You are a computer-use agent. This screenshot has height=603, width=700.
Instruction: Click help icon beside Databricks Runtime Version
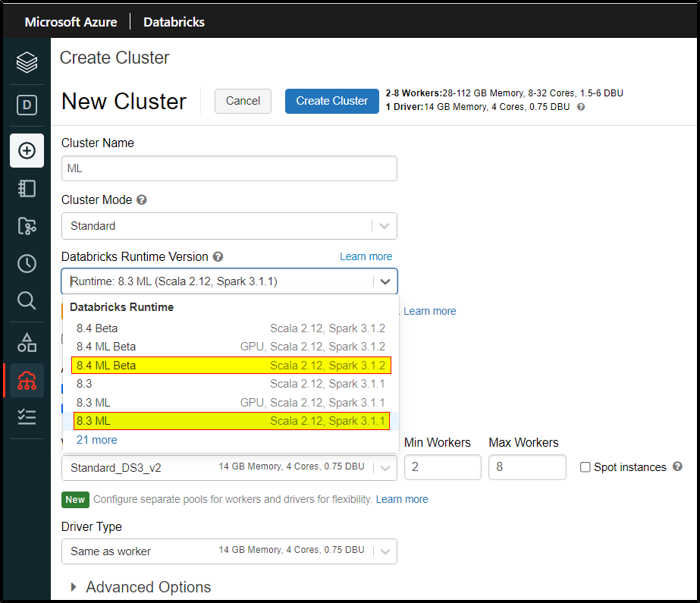tap(218, 256)
